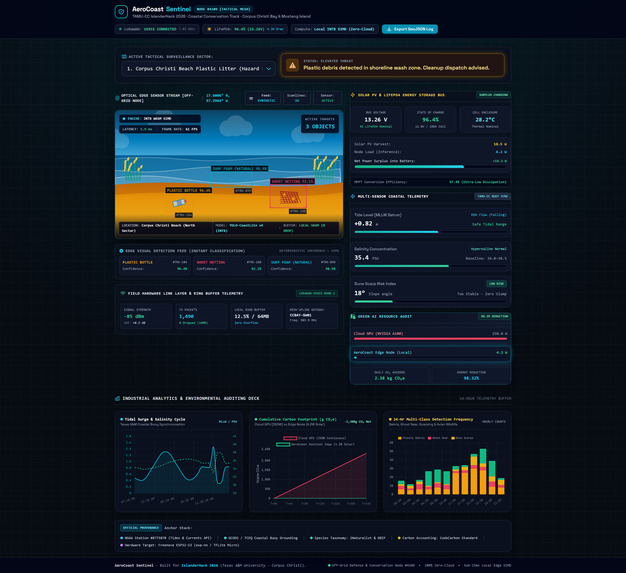Click the industrial analytics deck chart icon
This screenshot has height=573, width=626.
click(x=117, y=399)
